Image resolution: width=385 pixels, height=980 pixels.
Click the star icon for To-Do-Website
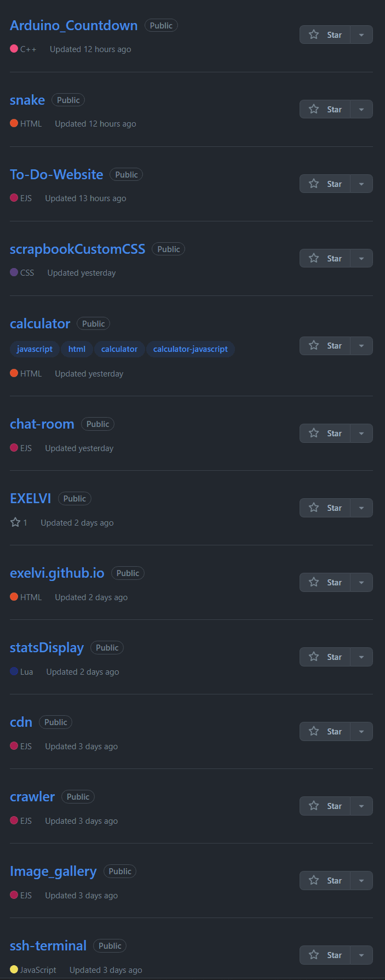(314, 184)
